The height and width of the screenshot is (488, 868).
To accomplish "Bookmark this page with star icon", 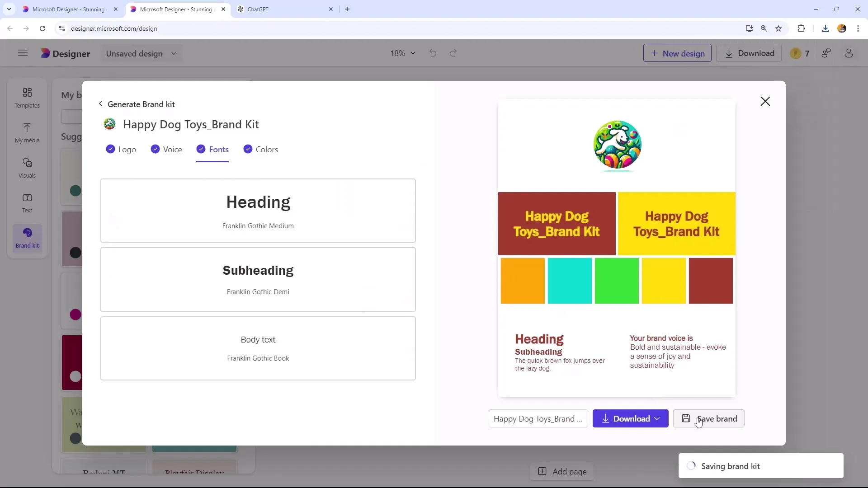I will (x=778, y=28).
